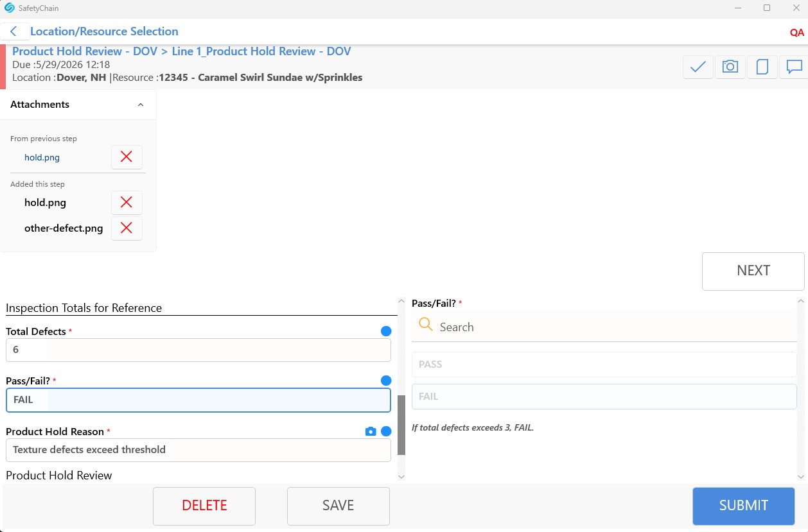This screenshot has width=808, height=532.
Task: Click the NEXT button
Action: click(x=753, y=271)
